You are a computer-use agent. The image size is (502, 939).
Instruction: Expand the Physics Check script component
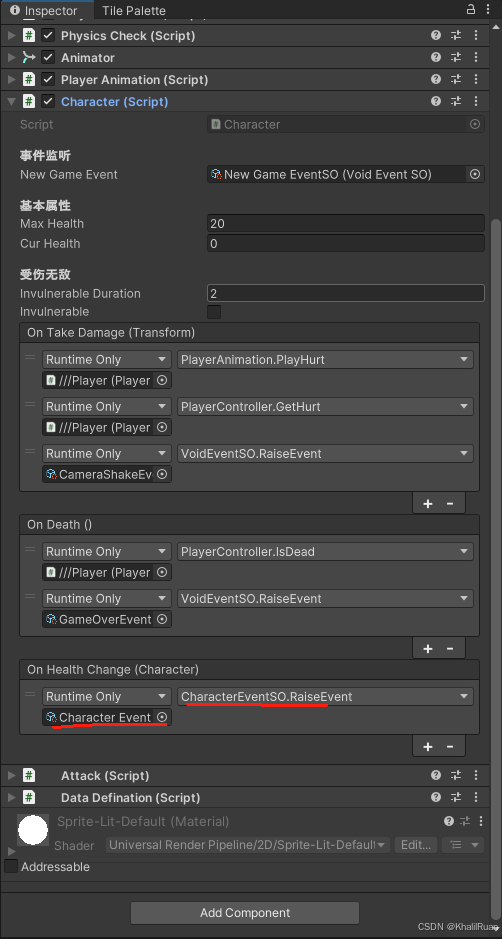click(x=11, y=36)
